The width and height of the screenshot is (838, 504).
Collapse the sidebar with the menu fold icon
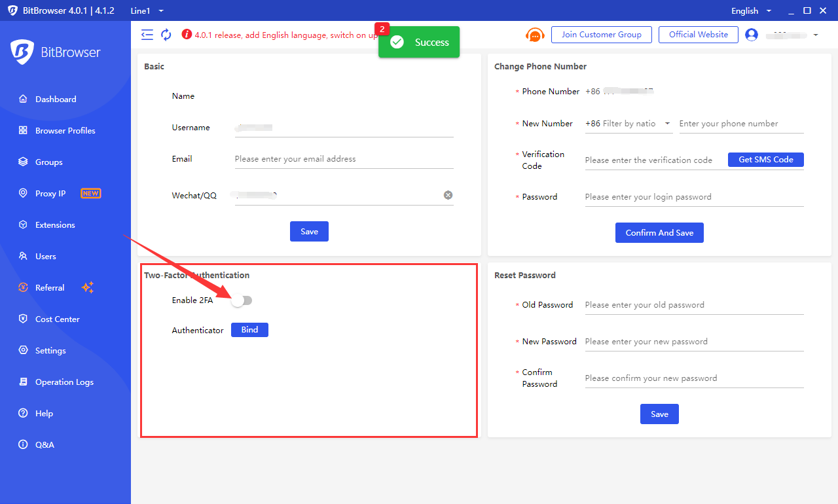(x=147, y=35)
